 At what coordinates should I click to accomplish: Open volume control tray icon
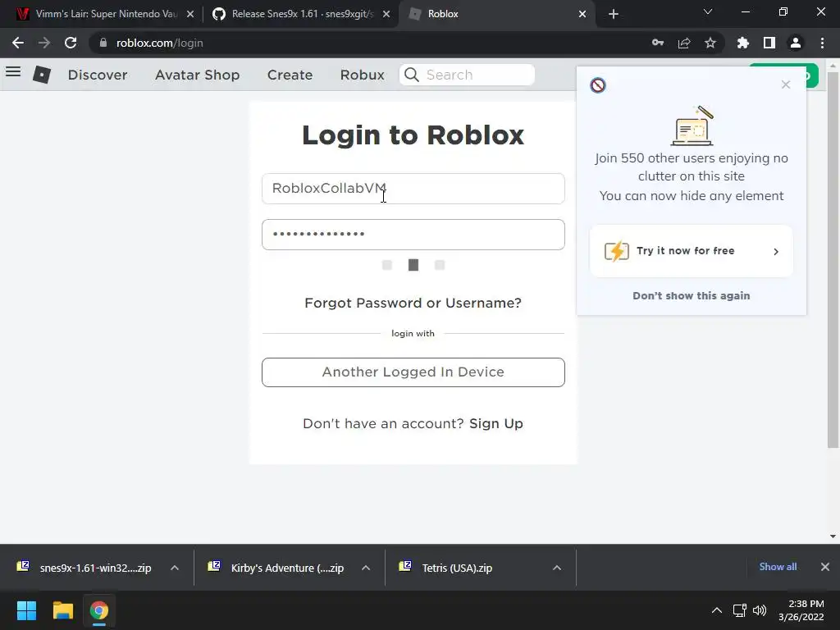(x=760, y=610)
